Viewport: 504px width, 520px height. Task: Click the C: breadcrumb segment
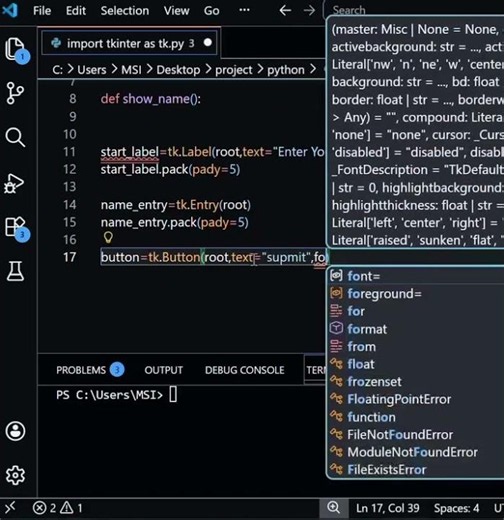click(58, 70)
